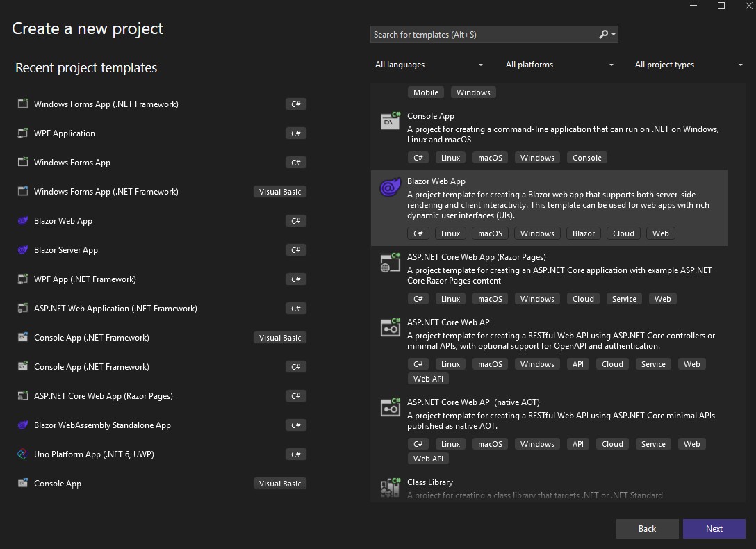756x549 pixels.
Task: Open the All project types dropdown
Action: 688,65
